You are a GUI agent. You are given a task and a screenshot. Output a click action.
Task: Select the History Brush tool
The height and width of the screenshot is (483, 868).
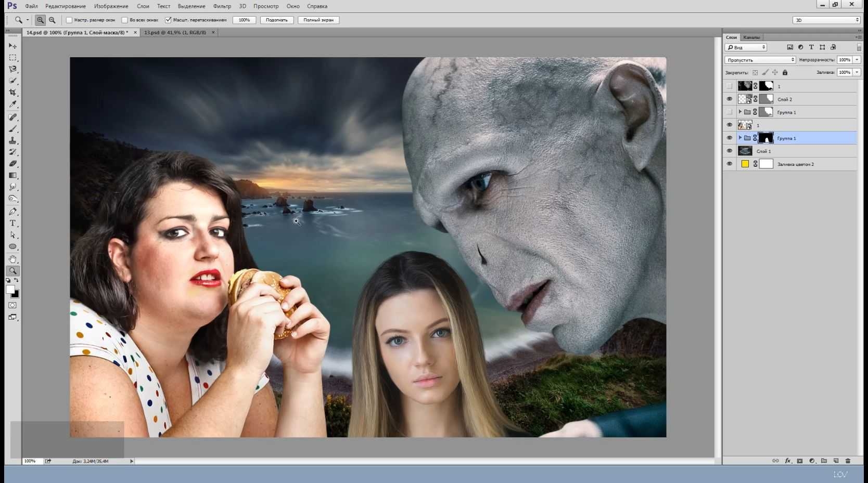click(13, 152)
